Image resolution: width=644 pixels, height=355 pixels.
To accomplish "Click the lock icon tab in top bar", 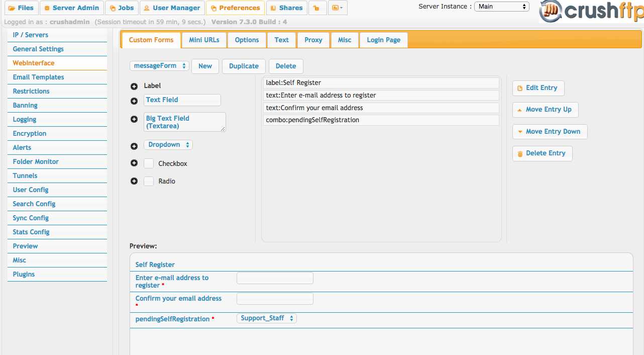I will coord(316,8).
